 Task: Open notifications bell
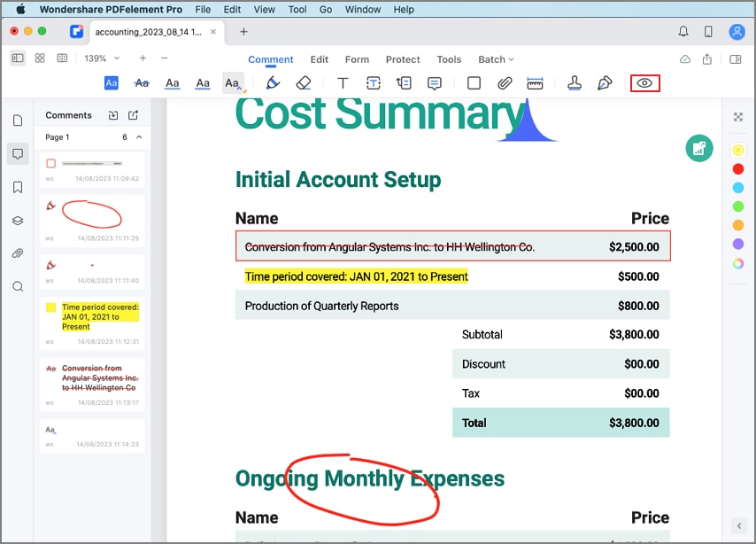point(683,32)
